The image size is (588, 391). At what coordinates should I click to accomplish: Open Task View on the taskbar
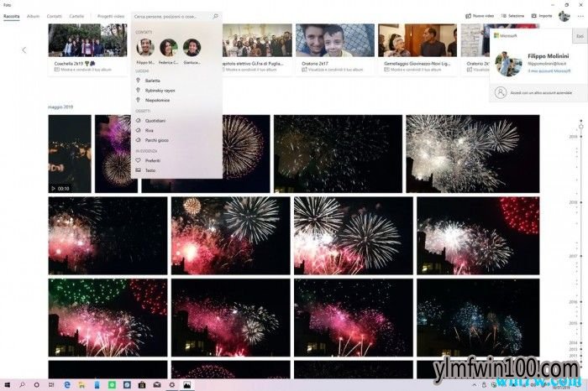[x=51, y=384]
